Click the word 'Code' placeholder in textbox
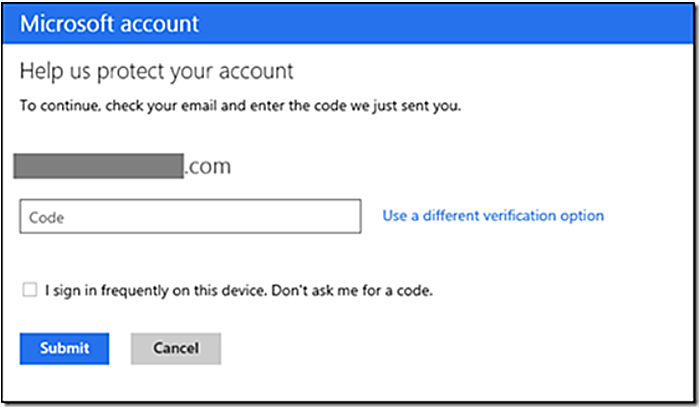Viewport: 700px width, 413px height. (x=46, y=217)
